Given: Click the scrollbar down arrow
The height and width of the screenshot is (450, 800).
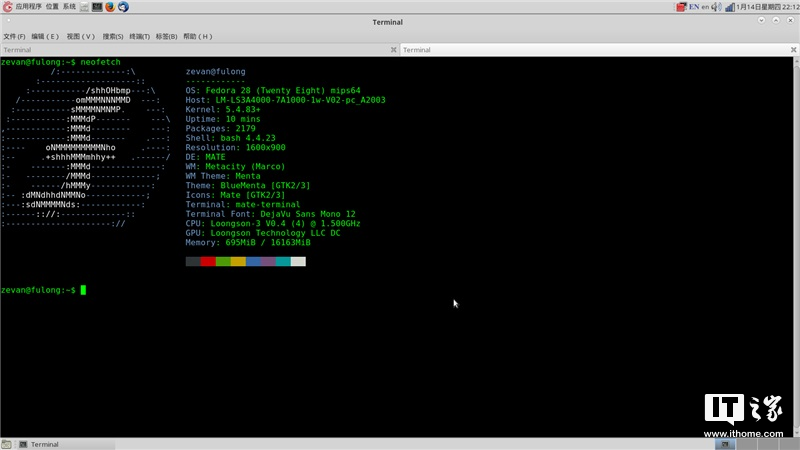Looking at the screenshot, I should tap(796, 433).
